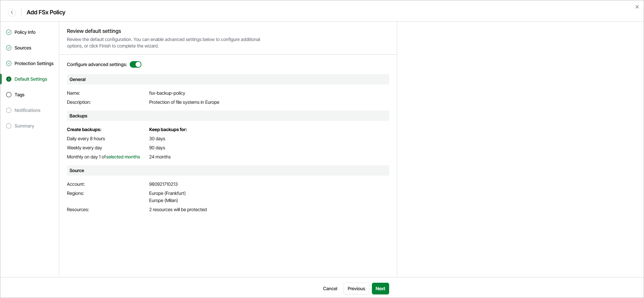Cancel the Add FSx Policy wizard
The height and width of the screenshot is (298, 644).
(330, 289)
